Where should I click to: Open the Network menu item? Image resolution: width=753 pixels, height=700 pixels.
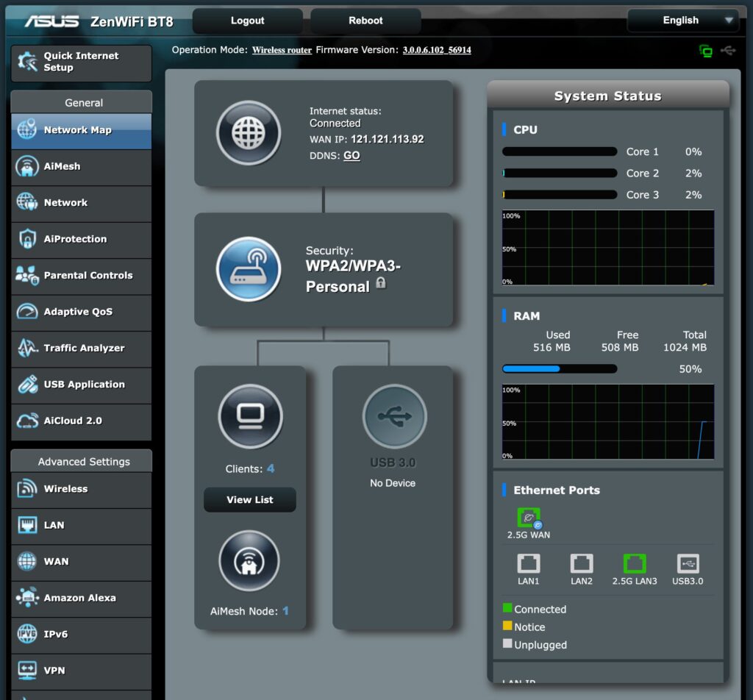tap(81, 204)
